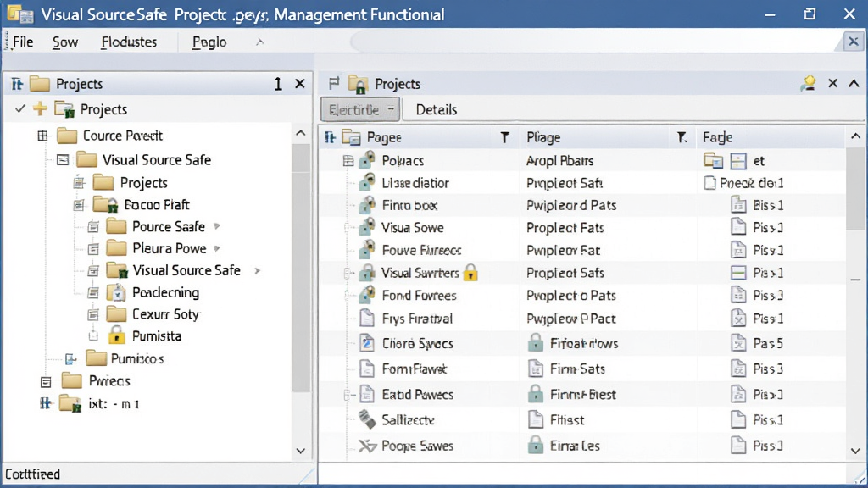Viewport: 868px width, 488px height.
Task: Close the left Projects panel
Action: (x=300, y=84)
